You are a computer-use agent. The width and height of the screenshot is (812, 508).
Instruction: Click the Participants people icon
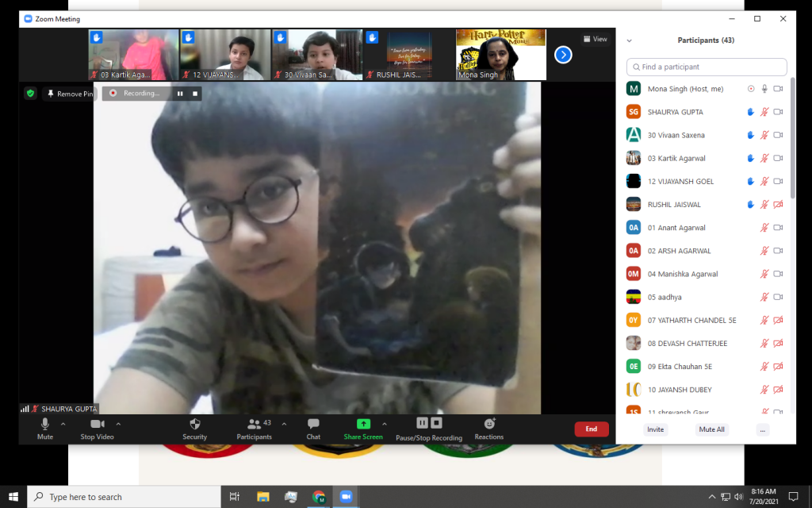254,425
